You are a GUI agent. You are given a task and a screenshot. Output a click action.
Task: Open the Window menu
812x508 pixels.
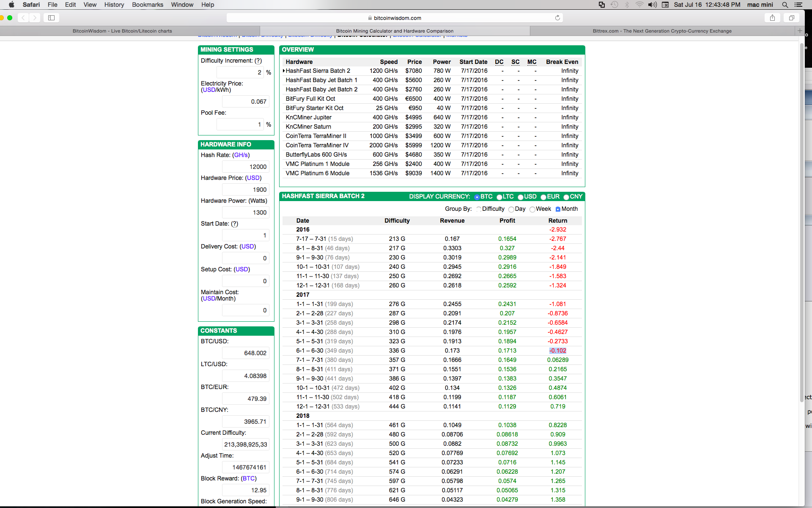point(182,5)
